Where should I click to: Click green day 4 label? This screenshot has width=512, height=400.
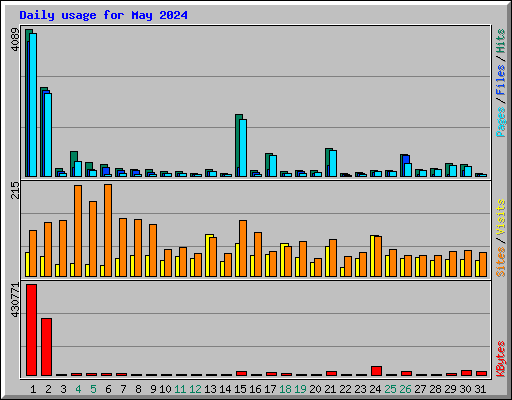[78, 389]
